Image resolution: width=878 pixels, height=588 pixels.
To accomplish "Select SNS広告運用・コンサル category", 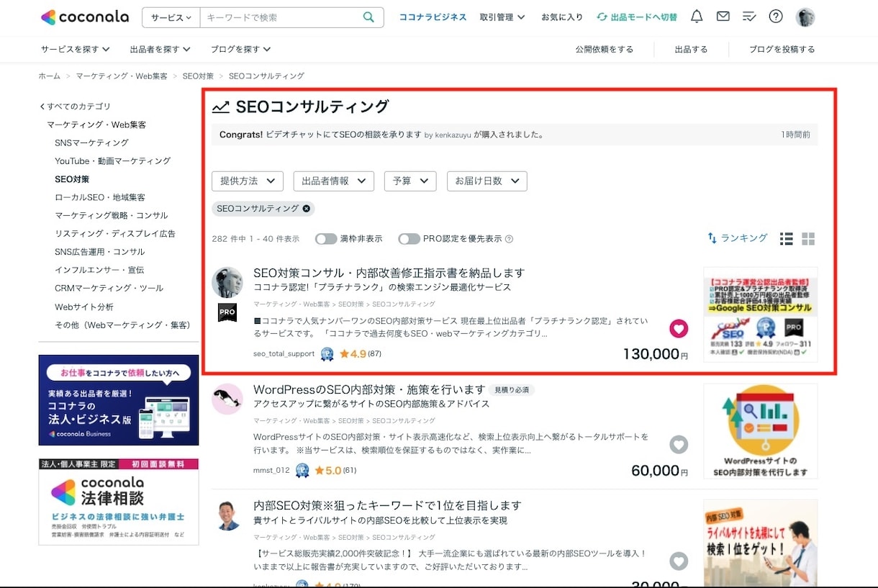I will (x=100, y=252).
